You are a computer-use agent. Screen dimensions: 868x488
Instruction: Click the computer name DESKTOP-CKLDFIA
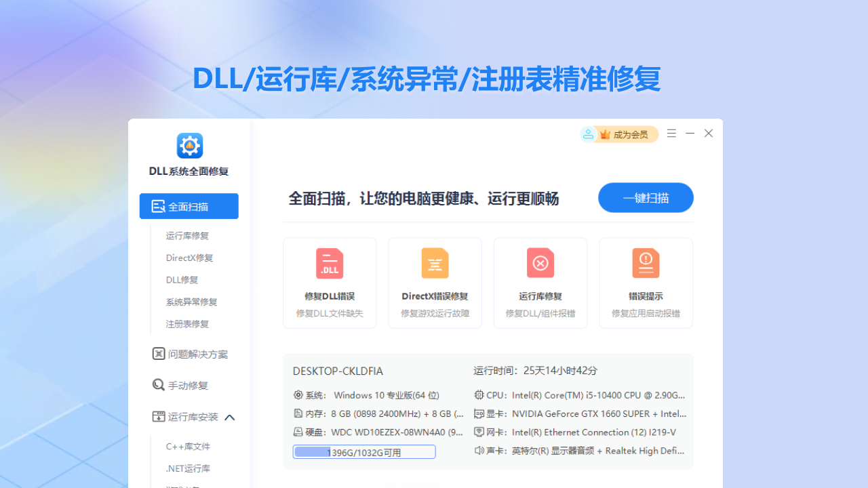[338, 371]
